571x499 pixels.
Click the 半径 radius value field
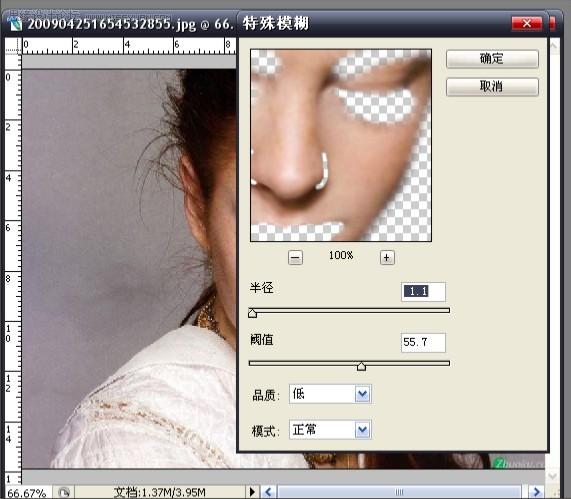click(423, 291)
